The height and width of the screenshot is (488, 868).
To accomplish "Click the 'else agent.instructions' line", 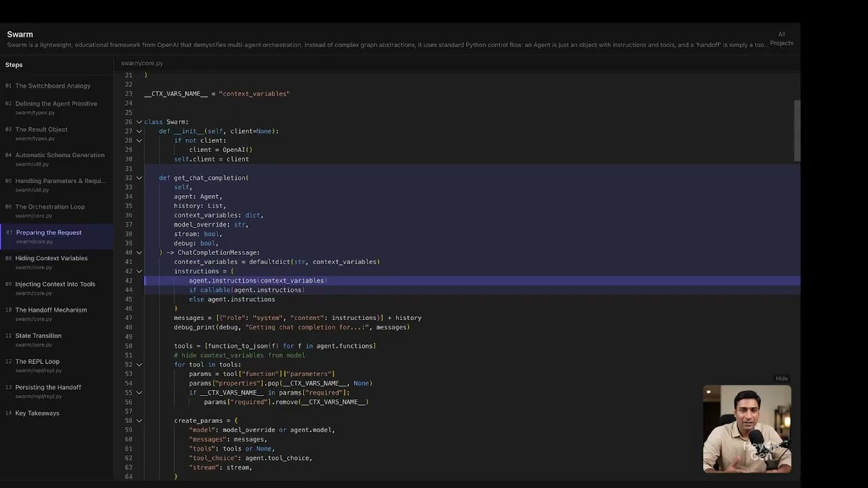I will tap(232, 300).
